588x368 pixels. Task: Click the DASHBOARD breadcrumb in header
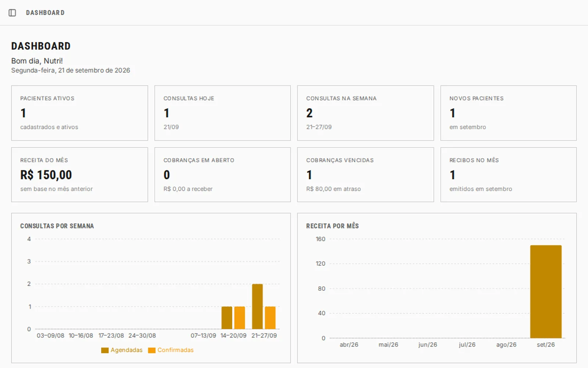click(x=45, y=13)
